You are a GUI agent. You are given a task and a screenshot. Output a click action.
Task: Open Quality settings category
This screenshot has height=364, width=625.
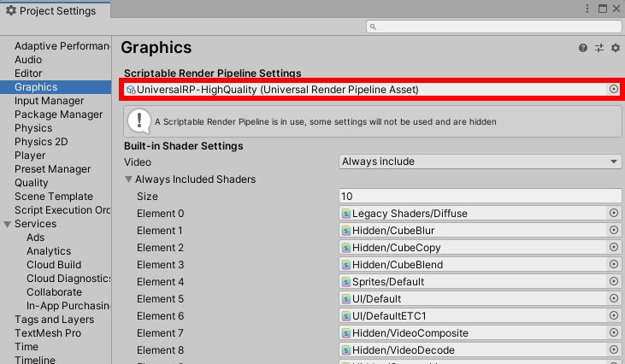click(32, 183)
